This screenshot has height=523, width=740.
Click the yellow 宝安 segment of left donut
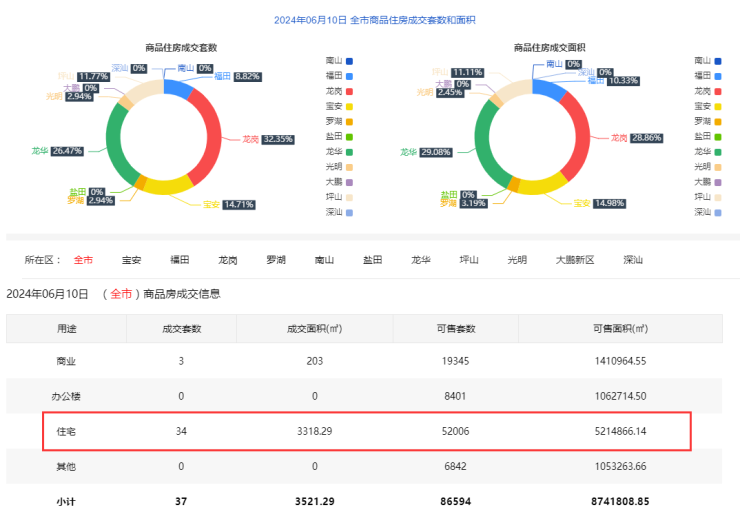pyautogui.click(x=170, y=184)
